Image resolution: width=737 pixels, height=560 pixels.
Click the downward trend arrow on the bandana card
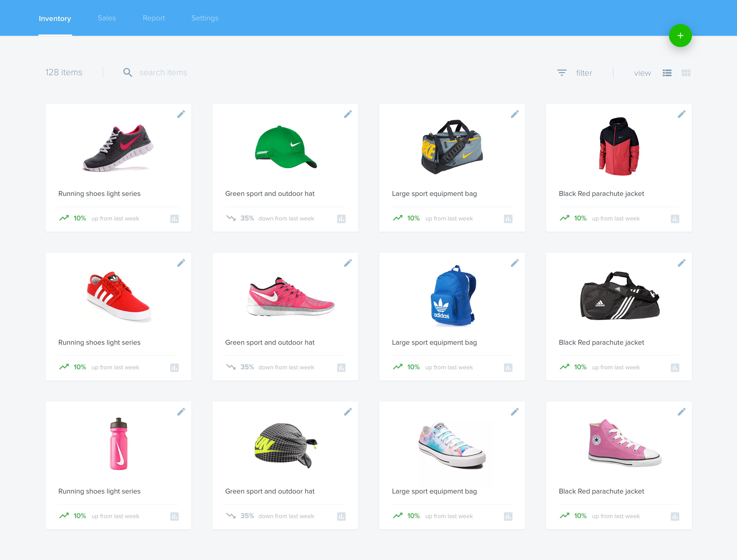point(231,516)
